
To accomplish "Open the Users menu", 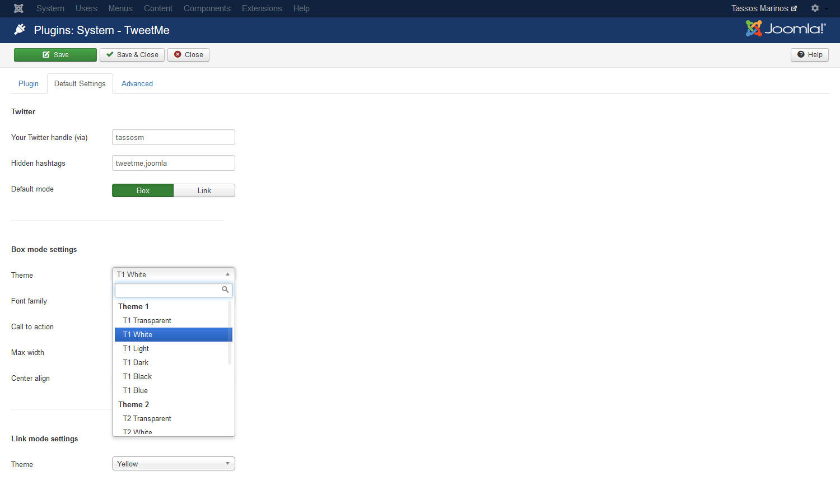I will 86,8.
